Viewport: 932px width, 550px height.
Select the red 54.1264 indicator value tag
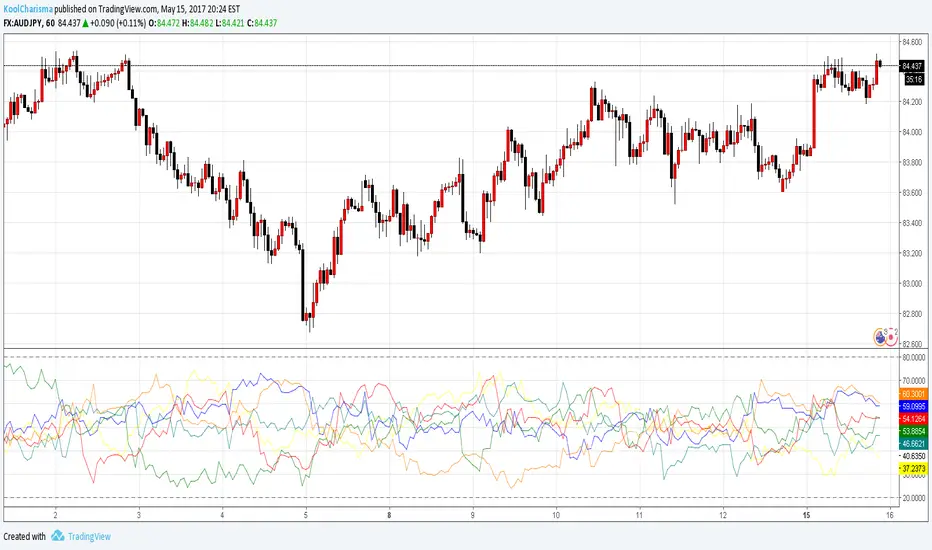[913, 418]
